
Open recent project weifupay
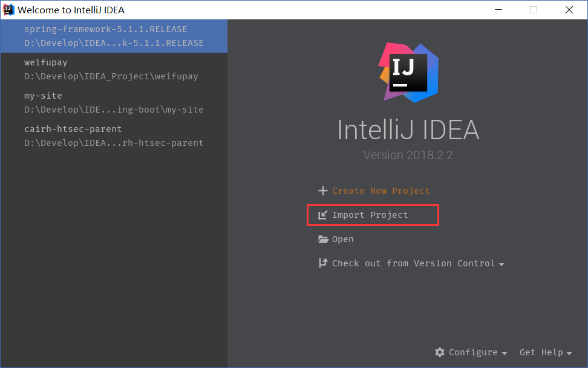click(114, 69)
